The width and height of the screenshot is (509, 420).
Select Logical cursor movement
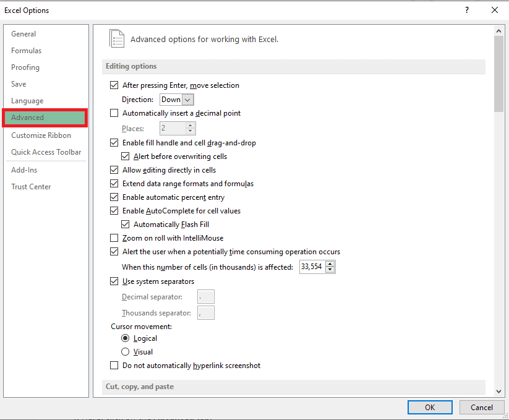pyautogui.click(x=125, y=338)
